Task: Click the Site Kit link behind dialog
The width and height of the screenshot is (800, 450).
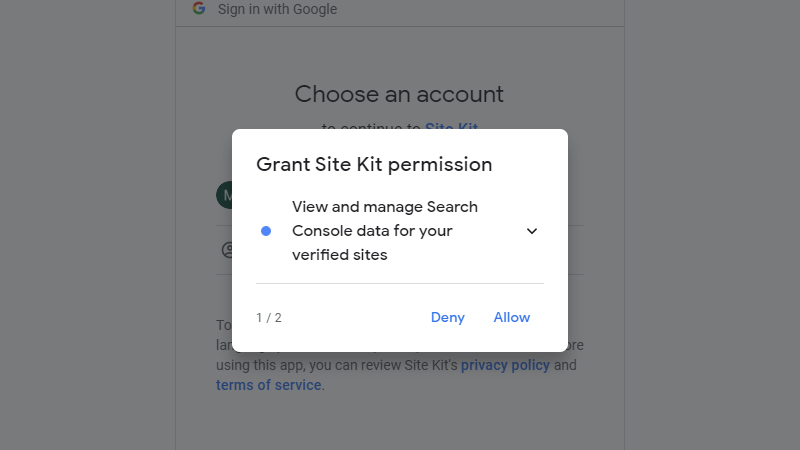Action: pyautogui.click(x=452, y=126)
